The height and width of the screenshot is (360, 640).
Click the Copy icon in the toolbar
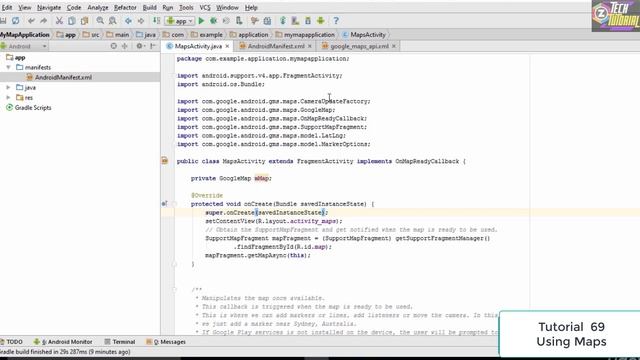pos(72,21)
